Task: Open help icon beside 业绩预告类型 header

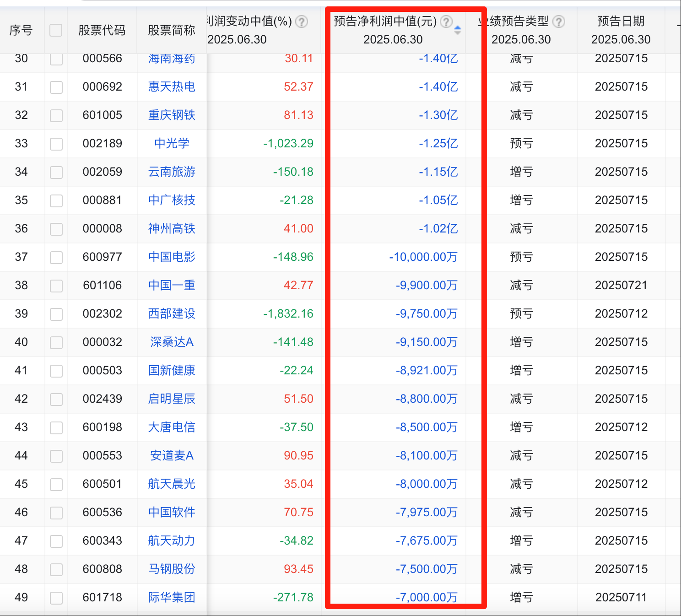Action: point(559,22)
